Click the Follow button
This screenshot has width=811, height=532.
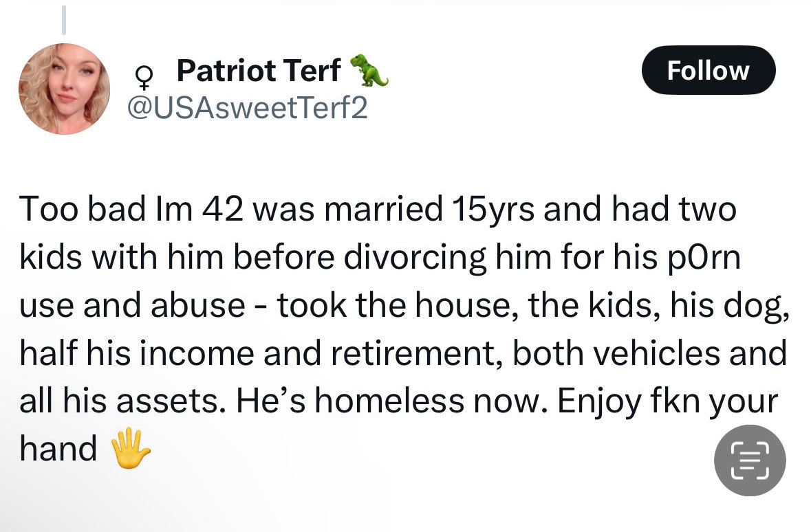(x=708, y=70)
